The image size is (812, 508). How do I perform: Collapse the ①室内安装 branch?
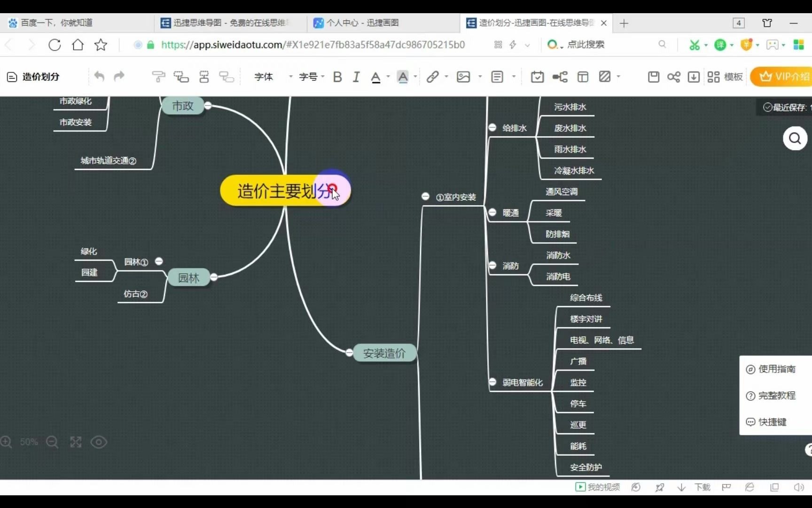425,196
